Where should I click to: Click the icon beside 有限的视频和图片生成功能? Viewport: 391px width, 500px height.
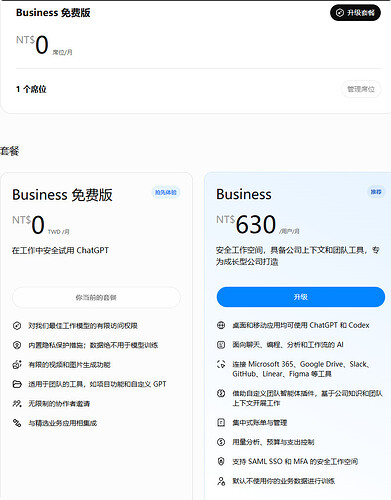(17, 365)
